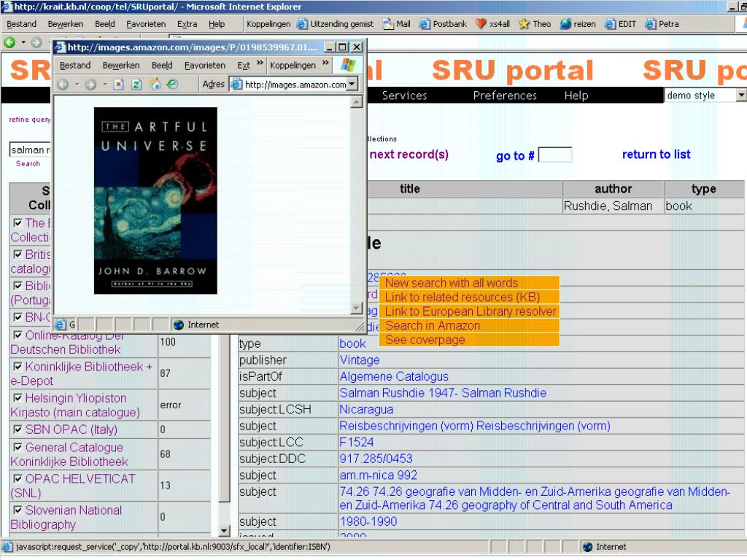
Task: Uncheck the General Catalogue Koninklijke Bibliotheek checkbox
Action: (x=18, y=448)
